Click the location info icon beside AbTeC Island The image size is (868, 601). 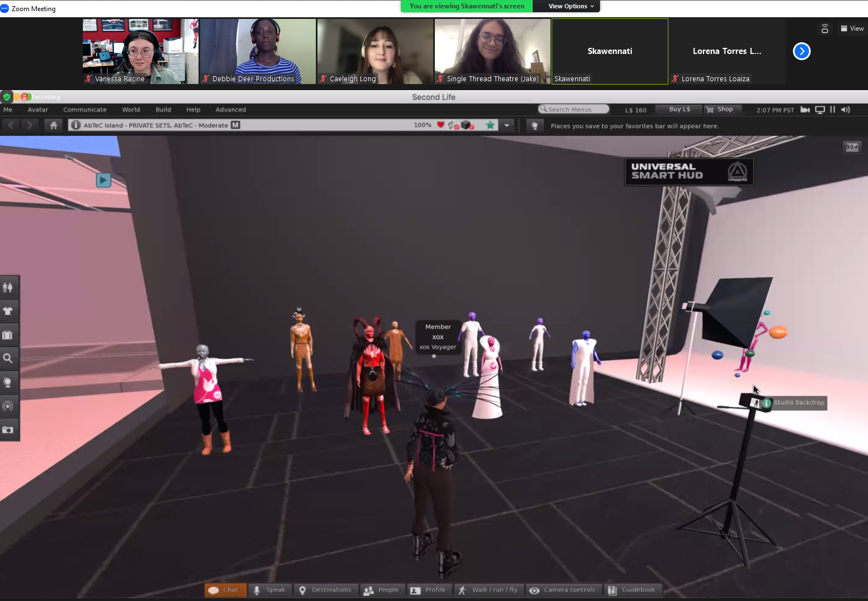pos(76,125)
